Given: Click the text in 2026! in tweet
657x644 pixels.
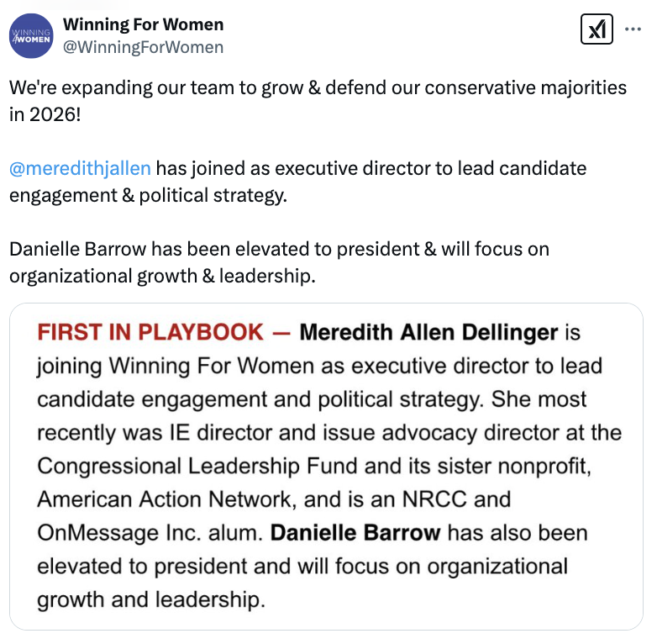Looking at the screenshot, I should (x=45, y=114).
